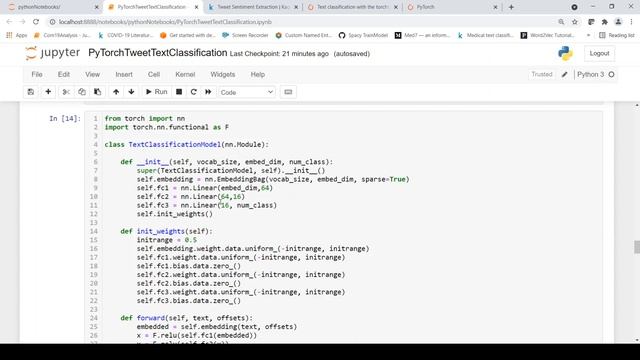Open the Help menu
Screen dimensions: 640x360
pos(258,74)
